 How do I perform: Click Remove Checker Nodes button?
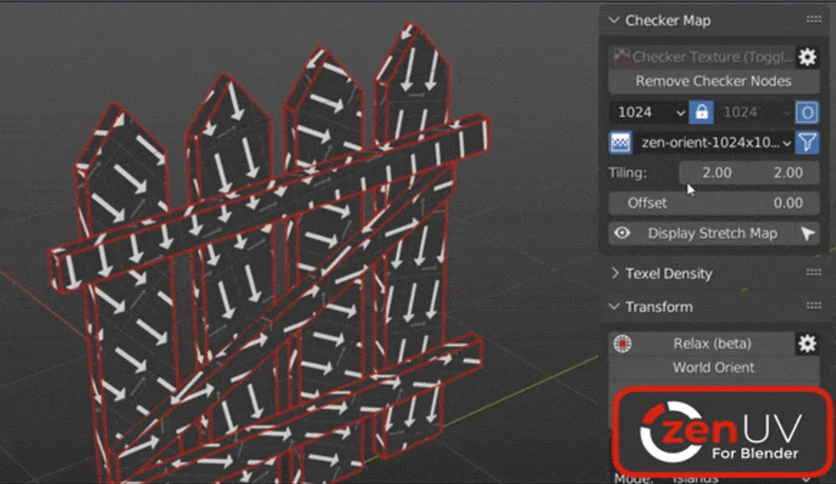tap(713, 81)
